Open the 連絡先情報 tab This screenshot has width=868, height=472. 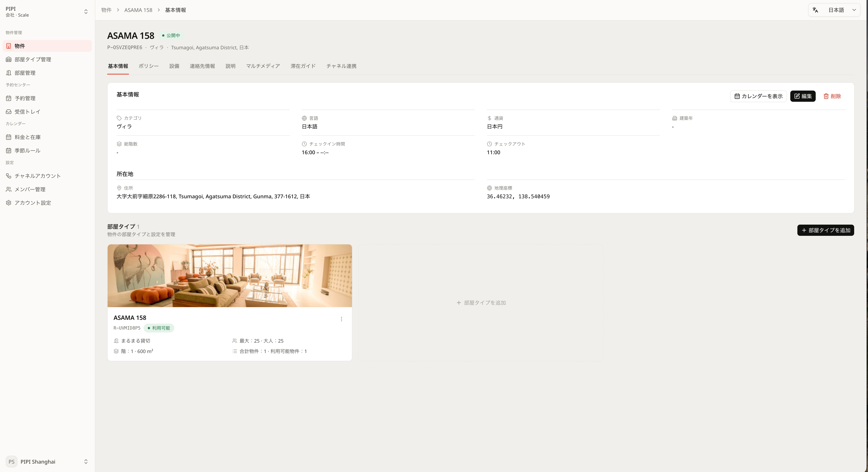202,66
